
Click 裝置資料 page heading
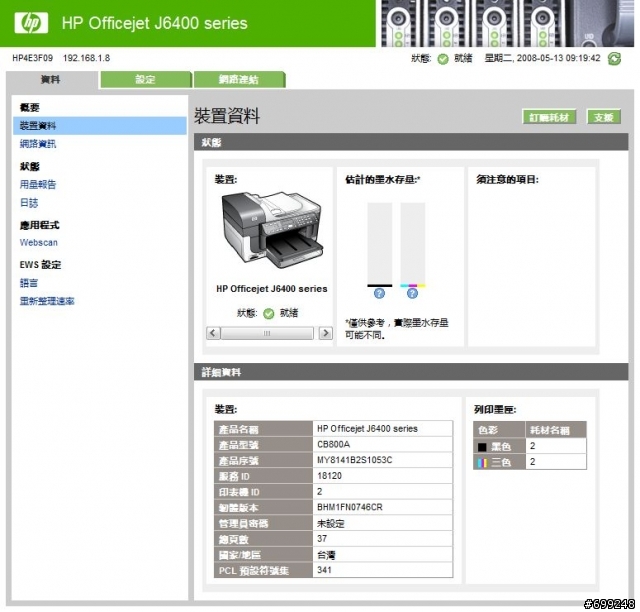(227, 116)
